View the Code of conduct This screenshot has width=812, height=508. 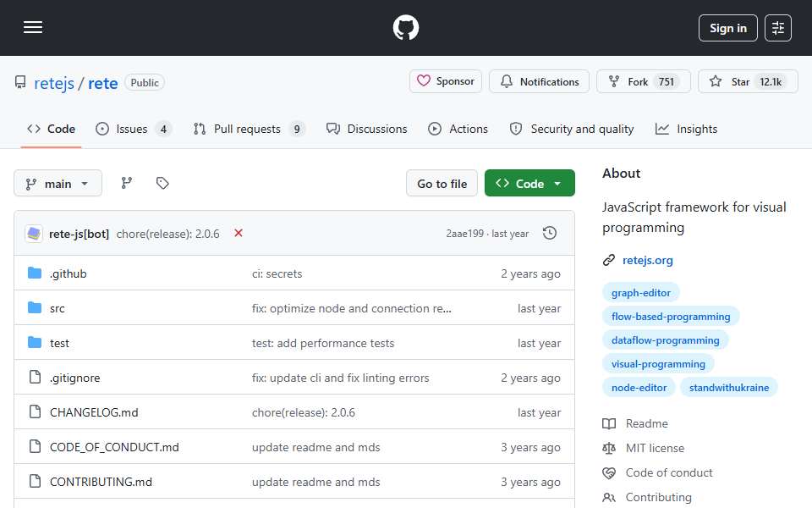click(657, 472)
